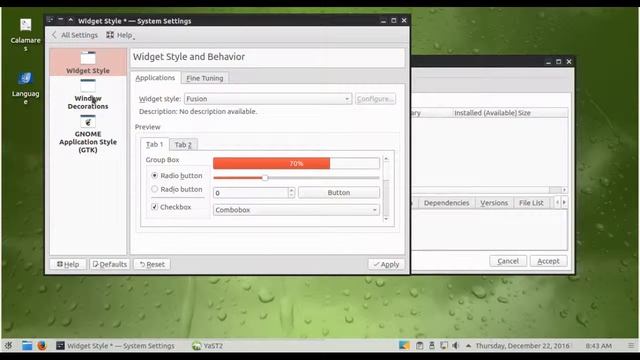Click the 70% progress bar
Viewport: 640px width, 360px height.
(296, 163)
